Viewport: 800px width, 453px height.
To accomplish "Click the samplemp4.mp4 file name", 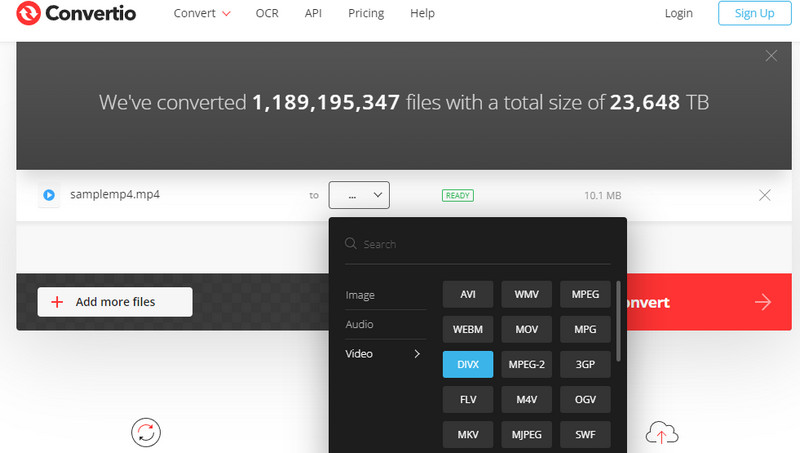I will (x=115, y=194).
